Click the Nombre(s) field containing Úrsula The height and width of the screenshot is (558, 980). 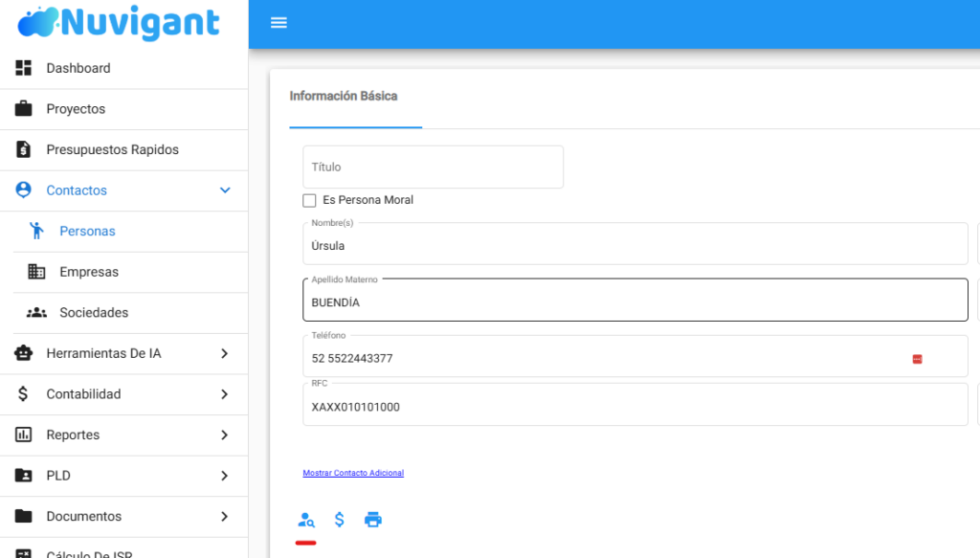point(635,244)
